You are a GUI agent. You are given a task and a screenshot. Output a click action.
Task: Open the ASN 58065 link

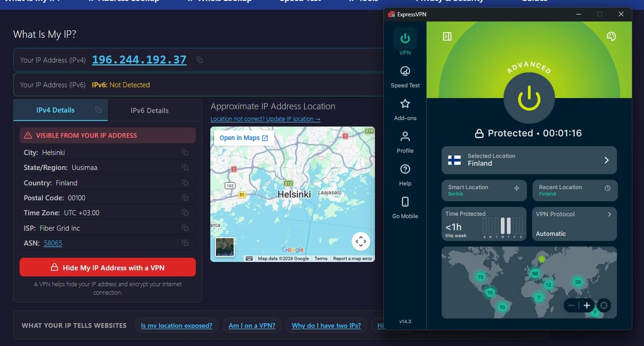pyautogui.click(x=53, y=243)
